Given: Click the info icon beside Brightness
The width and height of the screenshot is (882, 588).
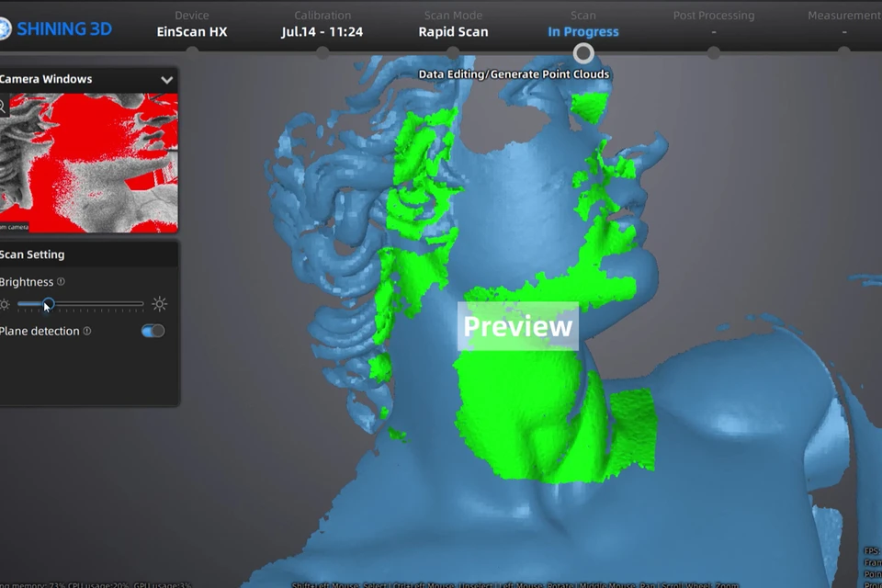Looking at the screenshot, I should [61, 281].
